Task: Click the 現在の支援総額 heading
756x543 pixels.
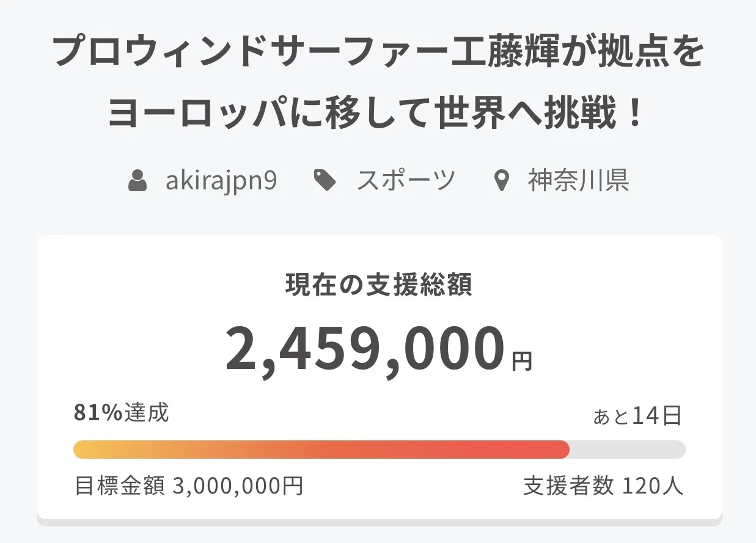Action: coord(379,285)
